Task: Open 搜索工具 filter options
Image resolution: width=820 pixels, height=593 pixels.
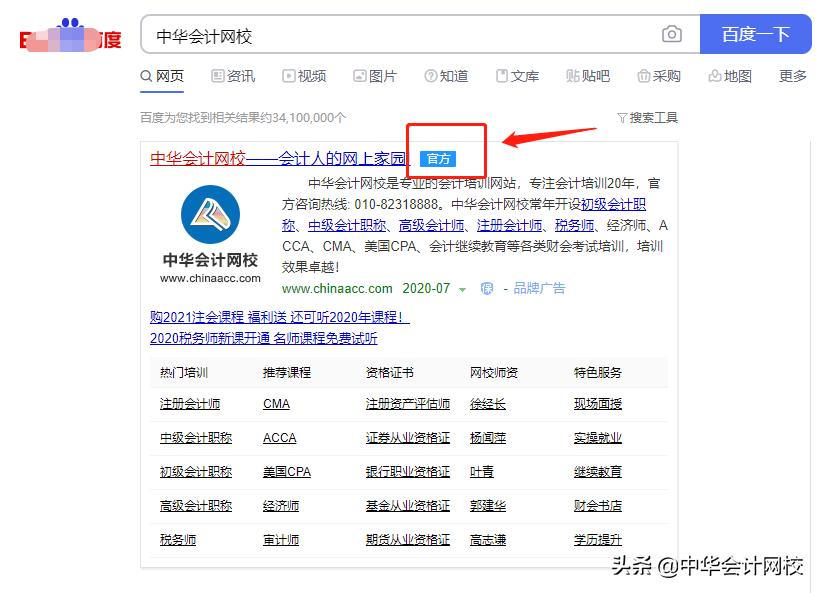Action: tap(647, 118)
